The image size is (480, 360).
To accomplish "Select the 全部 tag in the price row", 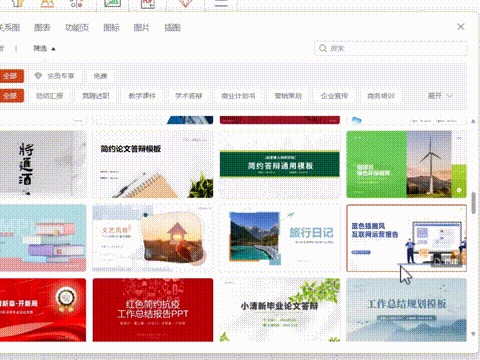I will coord(11,76).
